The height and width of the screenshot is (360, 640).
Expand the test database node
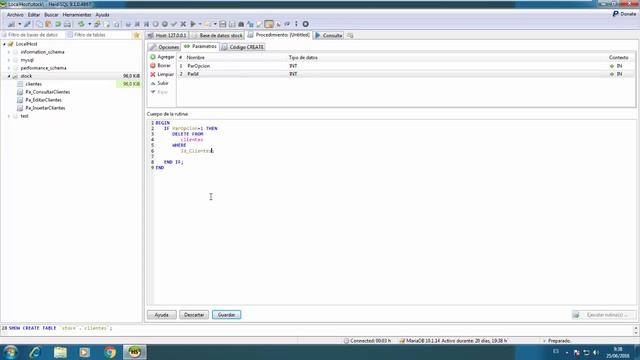[9, 116]
